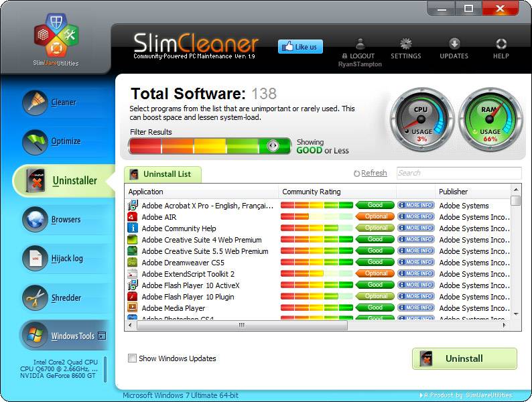Screen dimensions: 532x402
Task: Sort by the Community Rating column header
Action: [x=337, y=192]
